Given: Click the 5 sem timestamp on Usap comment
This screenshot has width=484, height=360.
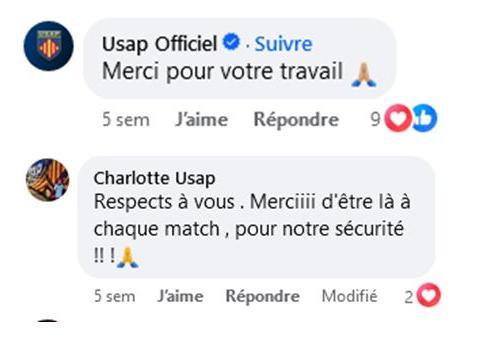Looking at the screenshot, I should click(126, 119).
